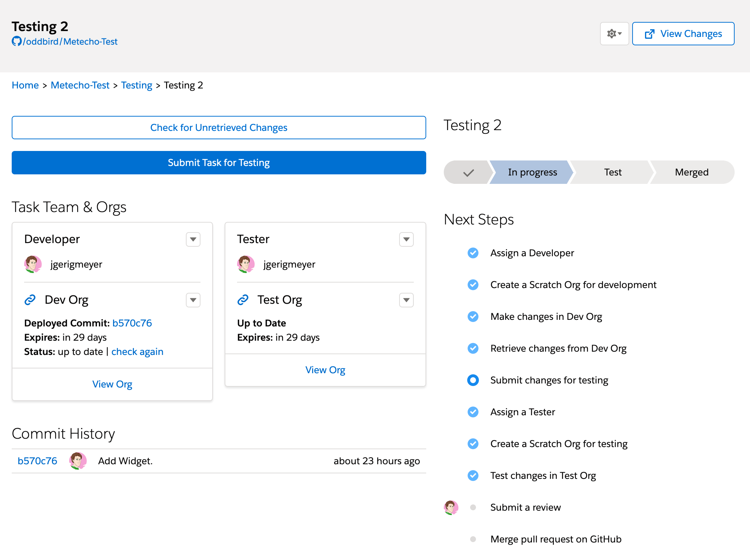Image resolution: width=750 pixels, height=560 pixels.
Task: Click the avatar beside Submit a review
Action: coord(451,507)
